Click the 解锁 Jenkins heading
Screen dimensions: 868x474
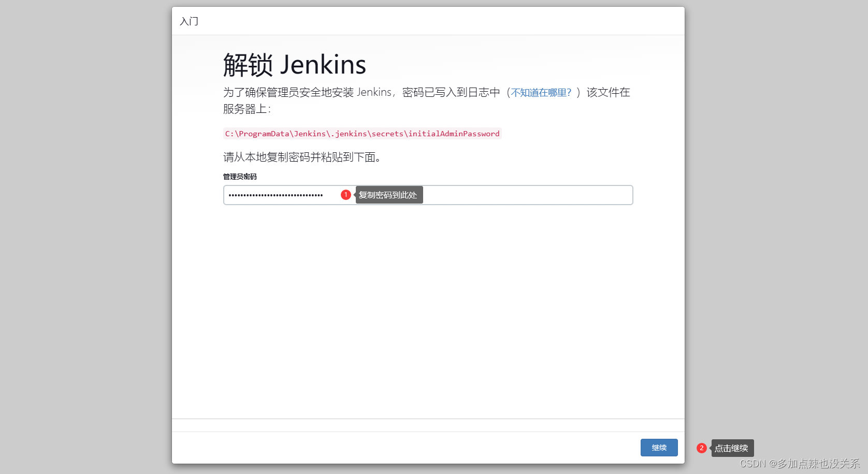point(294,65)
